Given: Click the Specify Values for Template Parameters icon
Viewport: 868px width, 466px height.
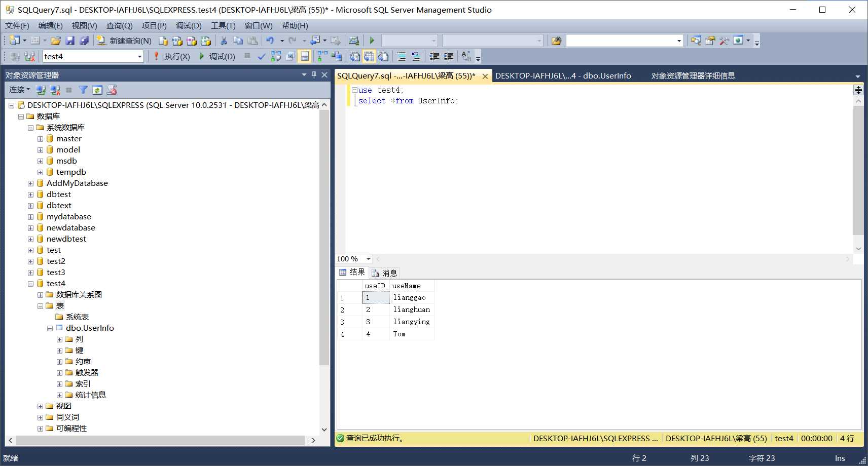Looking at the screenshot, I should [x=466, y=56].
